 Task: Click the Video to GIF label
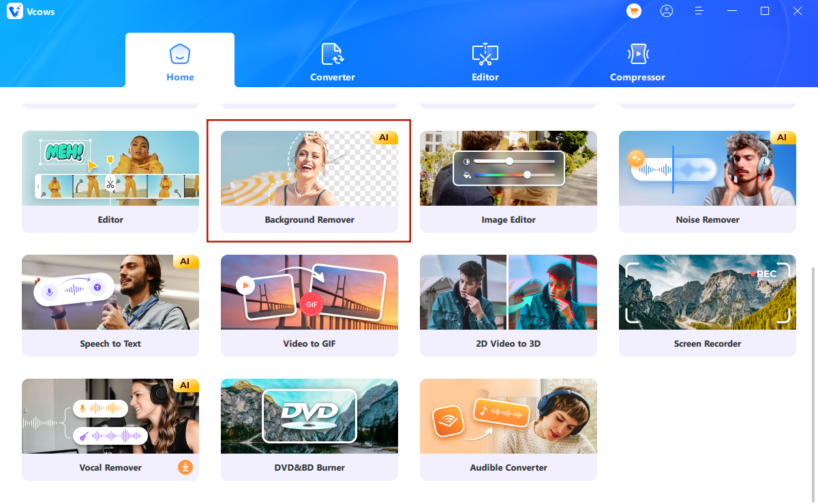pyautogui.click(x=309, y=344)
